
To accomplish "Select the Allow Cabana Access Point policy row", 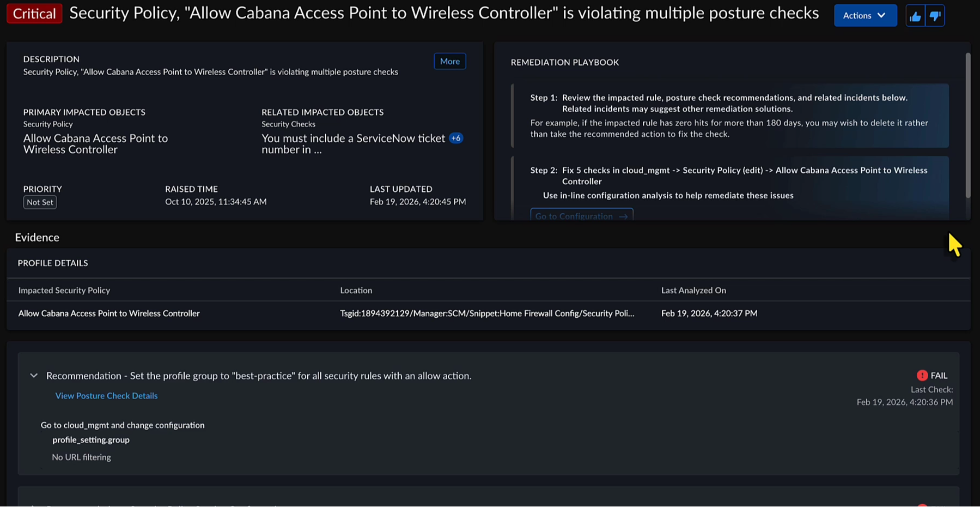I will [x=109, y=313].
